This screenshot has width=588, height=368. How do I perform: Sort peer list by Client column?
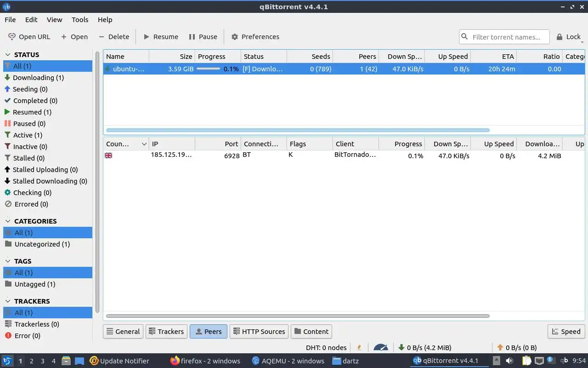(x=356, y=144)
